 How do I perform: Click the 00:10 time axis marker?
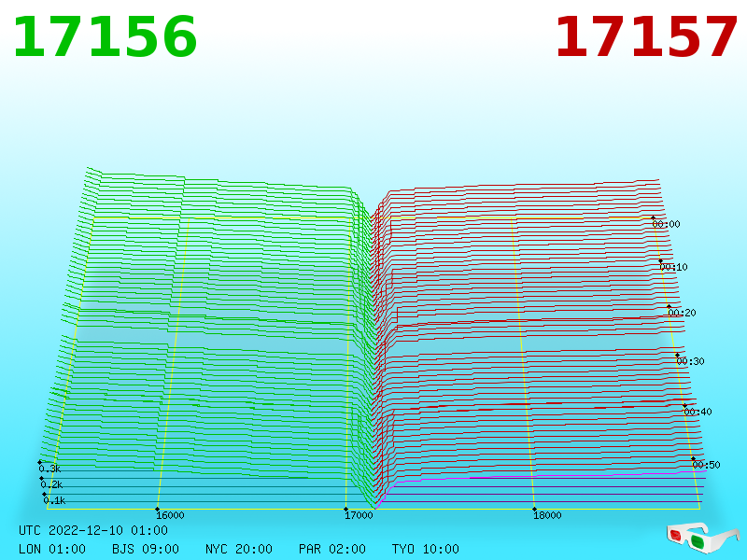[673, 267]
